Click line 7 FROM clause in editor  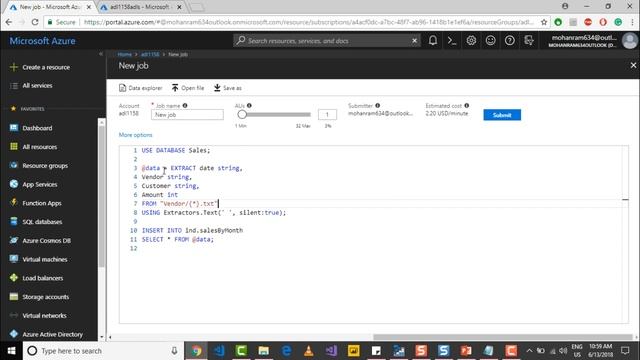click(180, 203)
